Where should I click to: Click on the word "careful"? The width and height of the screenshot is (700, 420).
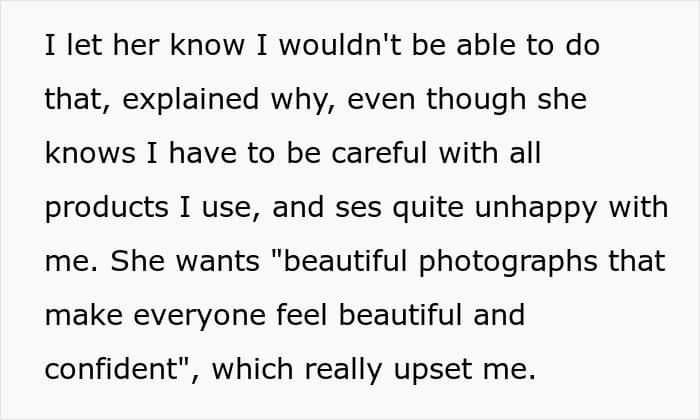[x=380, y=153]
